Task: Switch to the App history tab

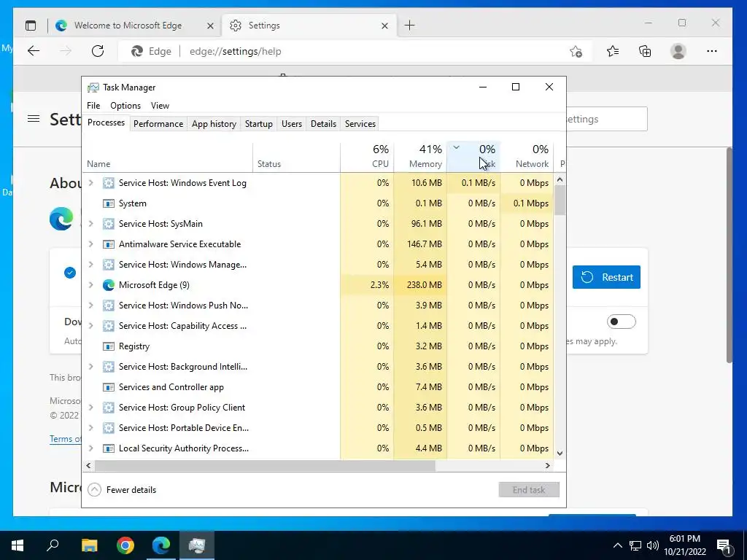Action: [x=214, y=124]
